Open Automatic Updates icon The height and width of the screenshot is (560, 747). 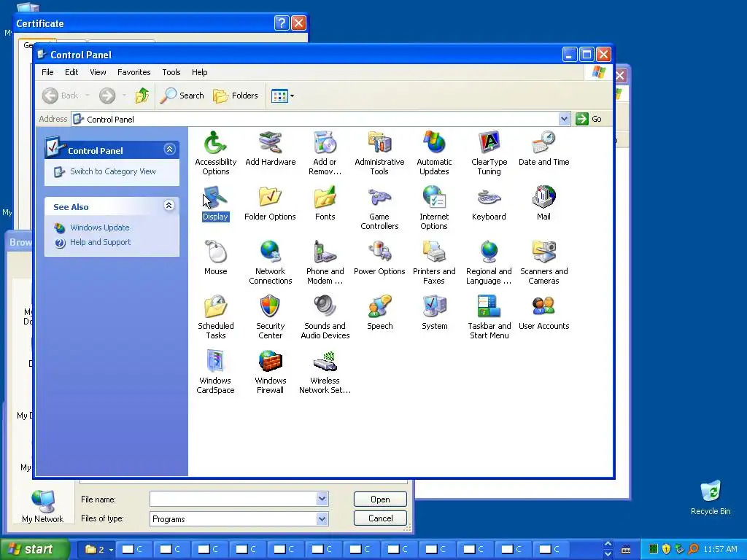434,152
